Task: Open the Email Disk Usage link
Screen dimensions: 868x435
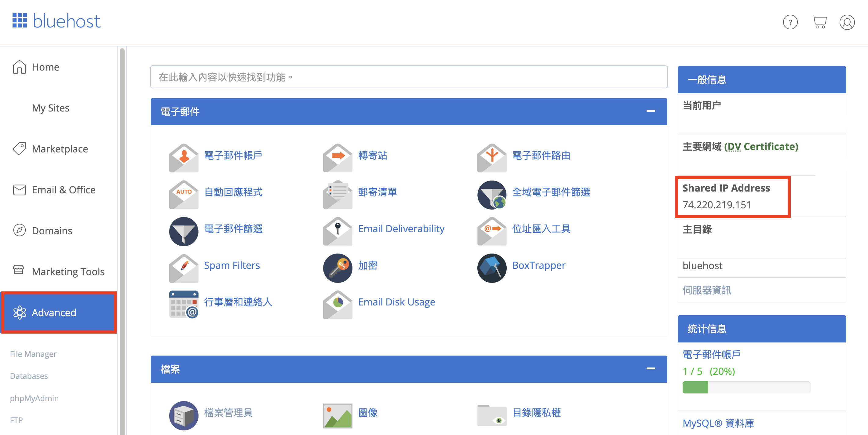Action: [x=397, y=302]
